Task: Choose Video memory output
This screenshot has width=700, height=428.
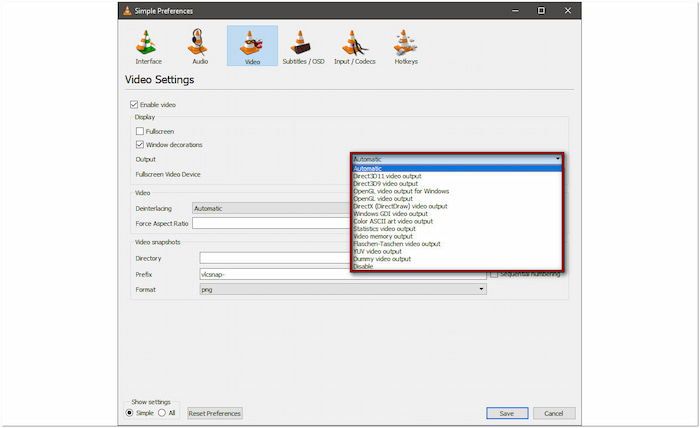Action: point(457,236)
